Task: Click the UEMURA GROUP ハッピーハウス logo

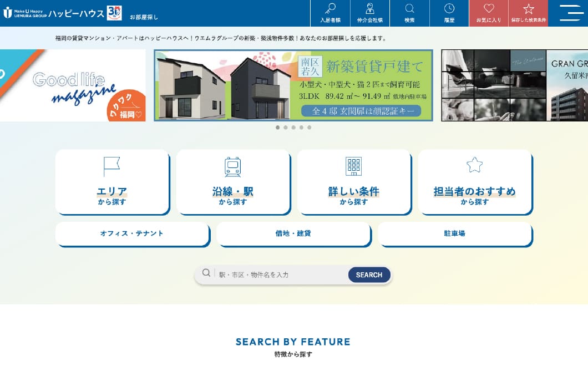Action: click(x=55, y=13)
